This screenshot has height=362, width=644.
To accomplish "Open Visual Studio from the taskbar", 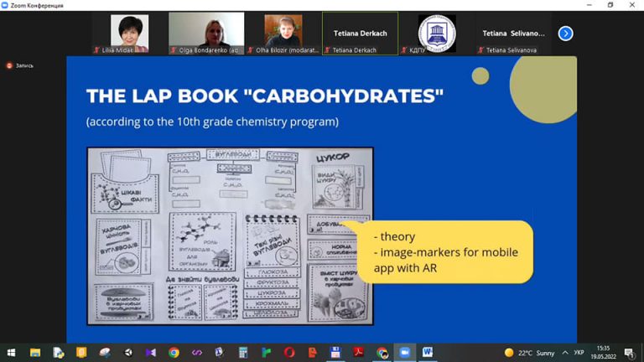I will 151,353.
